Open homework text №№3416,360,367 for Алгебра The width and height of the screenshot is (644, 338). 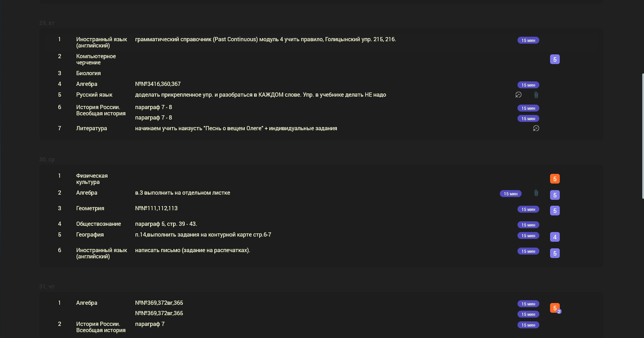[x=158, y=84]
